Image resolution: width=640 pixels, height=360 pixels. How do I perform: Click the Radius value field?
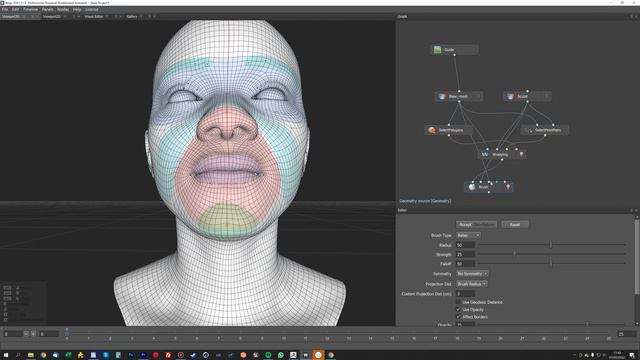(x=465, y=245)
